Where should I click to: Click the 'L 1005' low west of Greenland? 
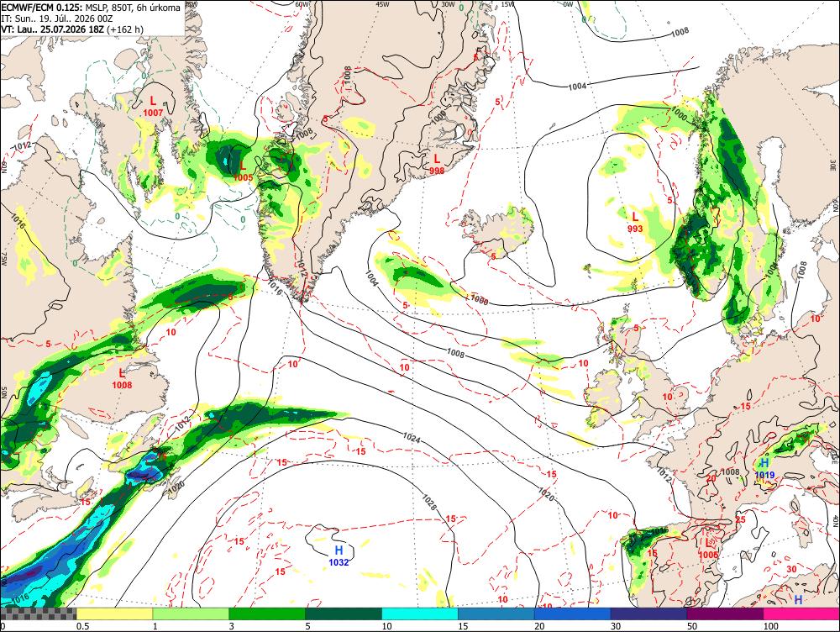pos(243,171)
